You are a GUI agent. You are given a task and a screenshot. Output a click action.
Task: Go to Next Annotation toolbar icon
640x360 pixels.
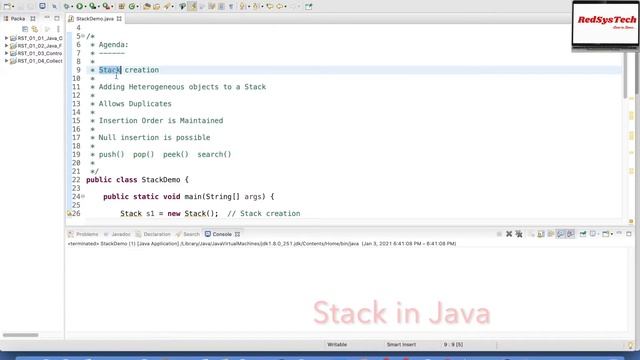point(242,7)
